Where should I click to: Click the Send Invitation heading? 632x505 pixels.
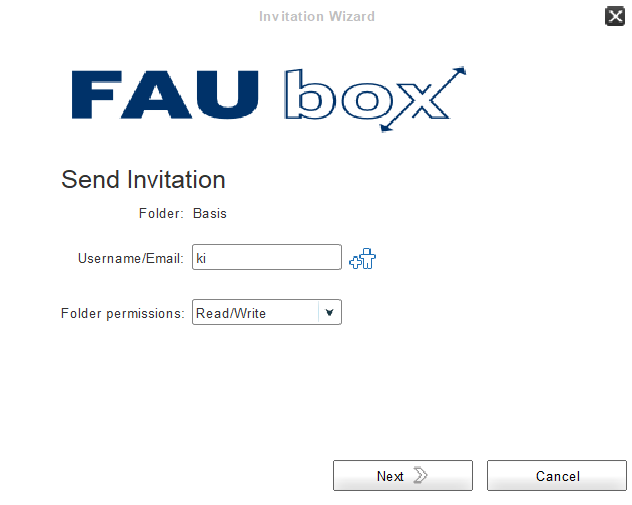tap(143, 179)
